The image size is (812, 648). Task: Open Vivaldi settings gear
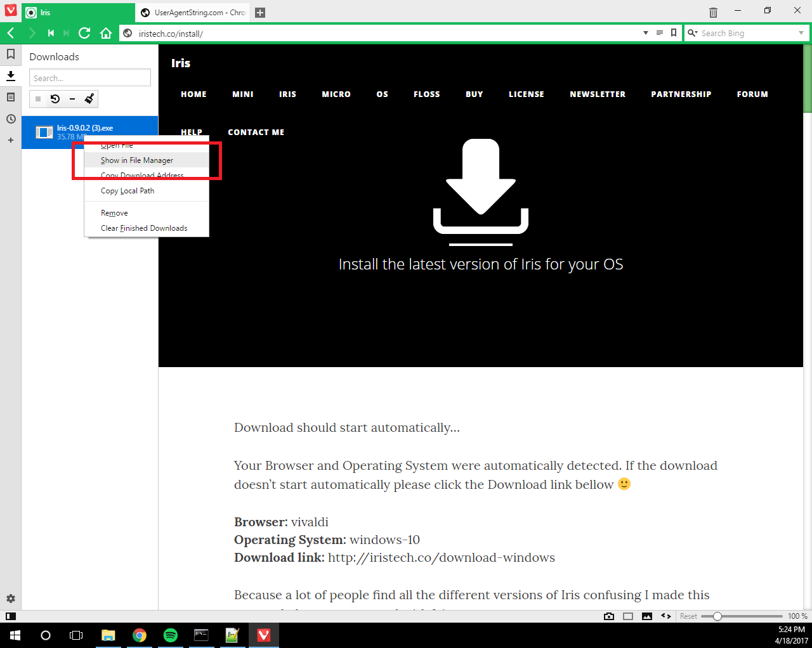[11, 599]
